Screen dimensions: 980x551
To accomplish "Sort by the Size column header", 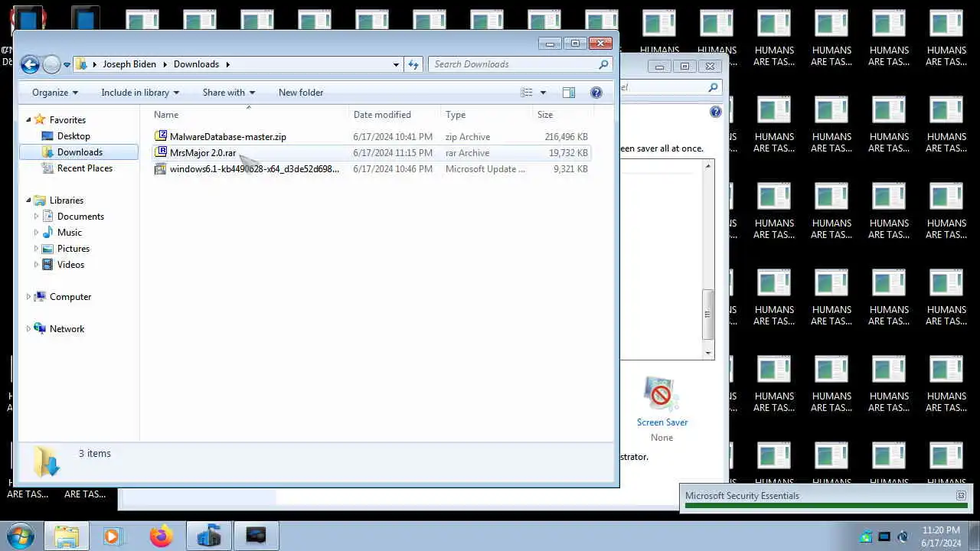I will coord(563,115).
